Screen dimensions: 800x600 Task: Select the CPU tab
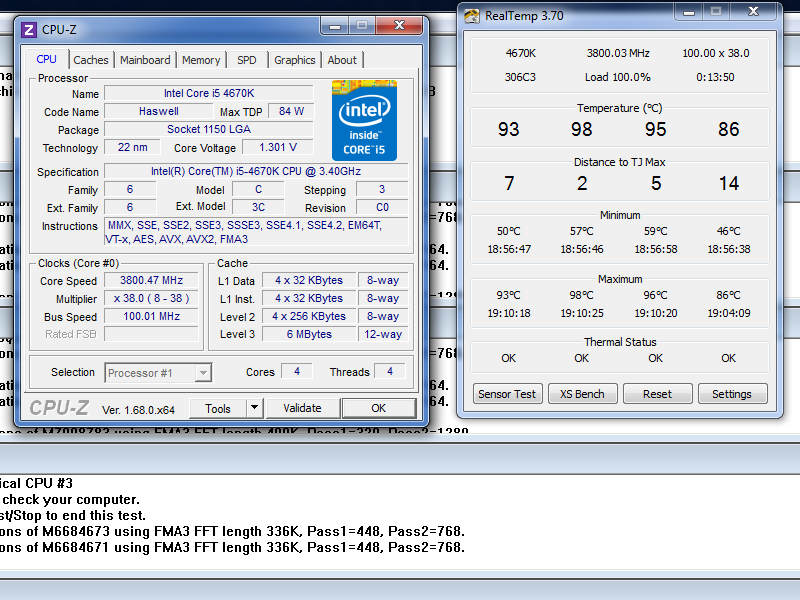46,59
